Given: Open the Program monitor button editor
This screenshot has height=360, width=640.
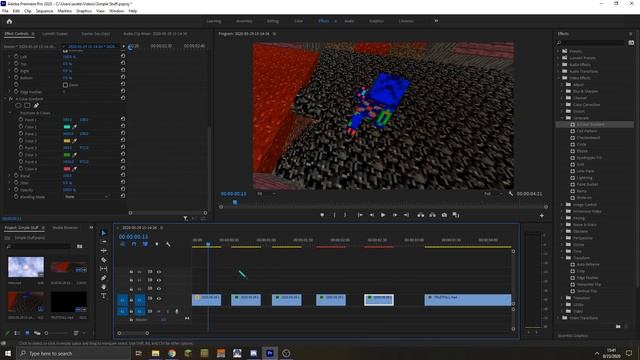Looking at the screenshot, I should (x=542, y=216).
